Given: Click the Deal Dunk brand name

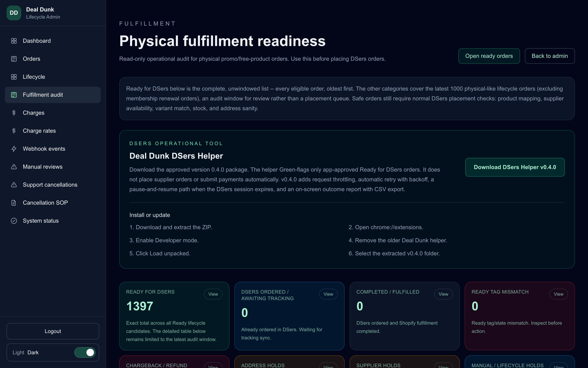Looking at the screenshot, I should [x=40, y=9].
